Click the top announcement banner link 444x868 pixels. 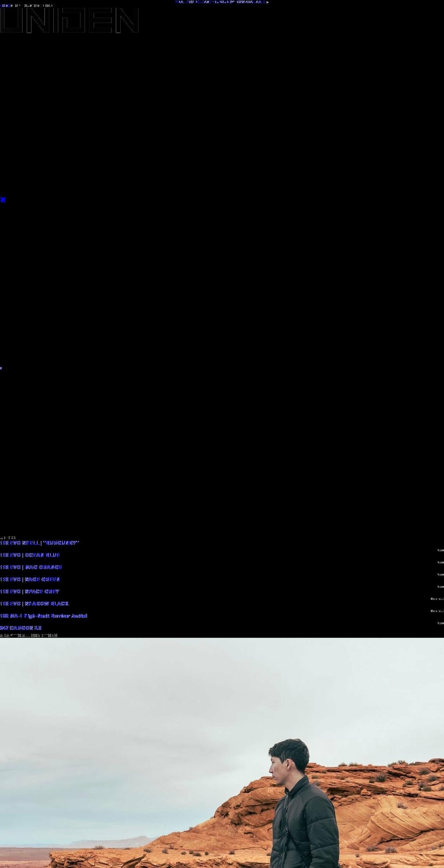point(222,2)
